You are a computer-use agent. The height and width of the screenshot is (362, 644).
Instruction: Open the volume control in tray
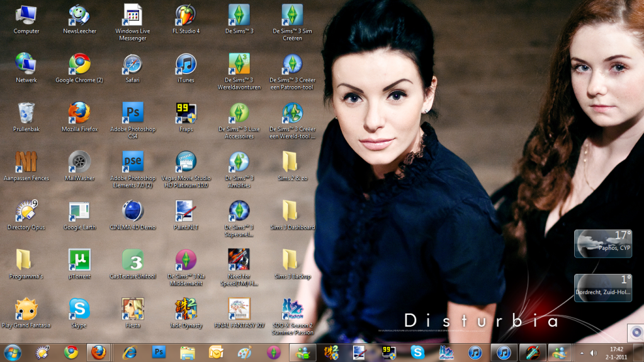click(594, 353)
